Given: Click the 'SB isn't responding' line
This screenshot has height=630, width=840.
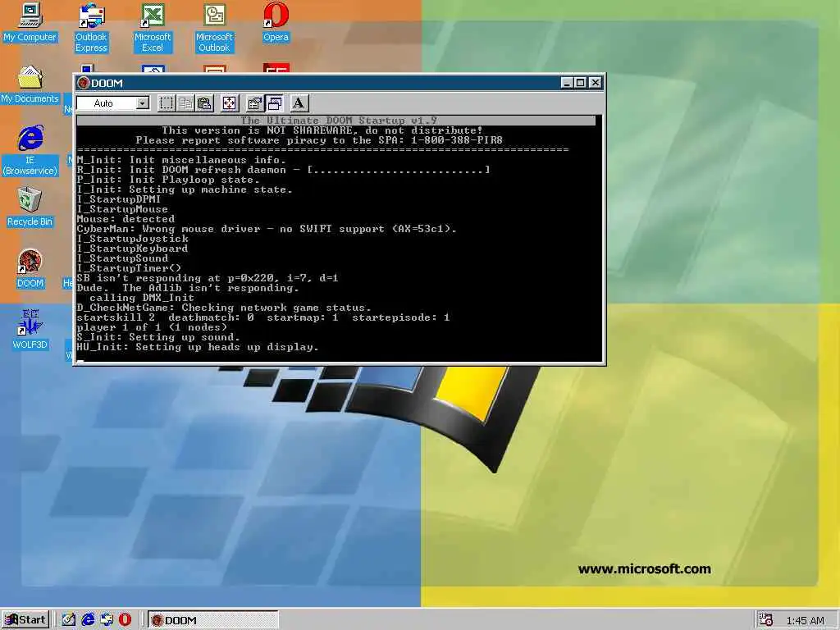Looking at the screenshot, I should [208, 278].
